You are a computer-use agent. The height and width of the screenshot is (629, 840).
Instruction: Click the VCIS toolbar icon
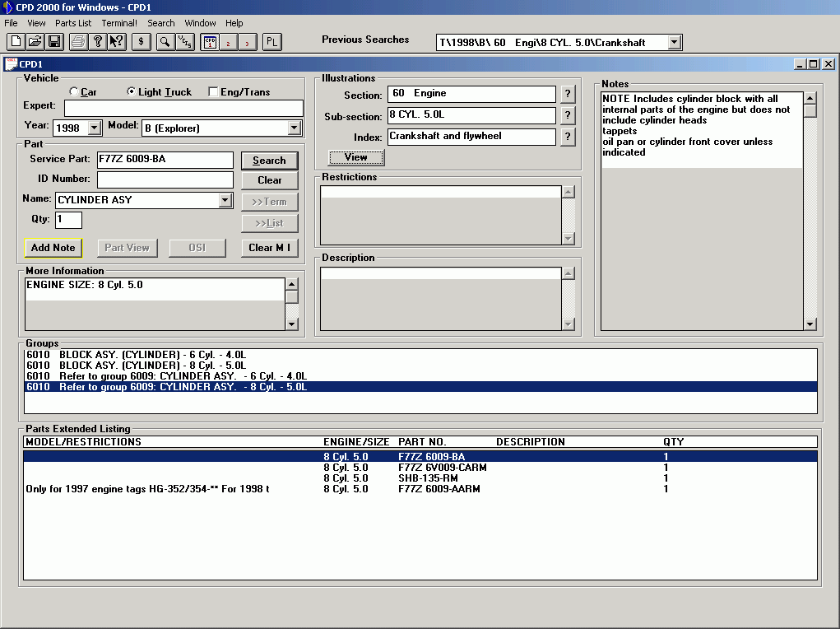(x=185, y=42)
